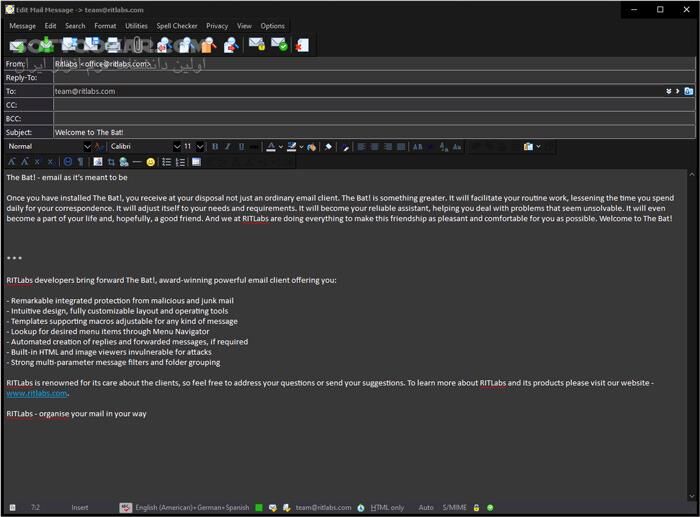Image resolution: width=700 pixels, height=517 pixels.
Task: Open the www.ritlabs.com link
Action: (x=37, y=393)
